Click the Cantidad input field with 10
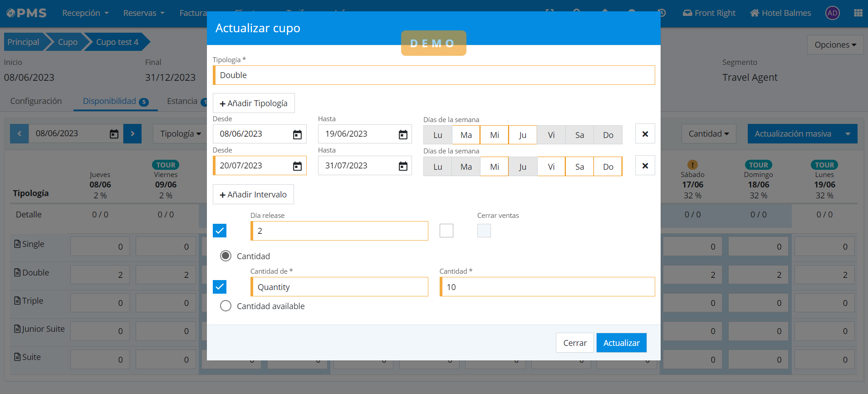 point(547,287)
